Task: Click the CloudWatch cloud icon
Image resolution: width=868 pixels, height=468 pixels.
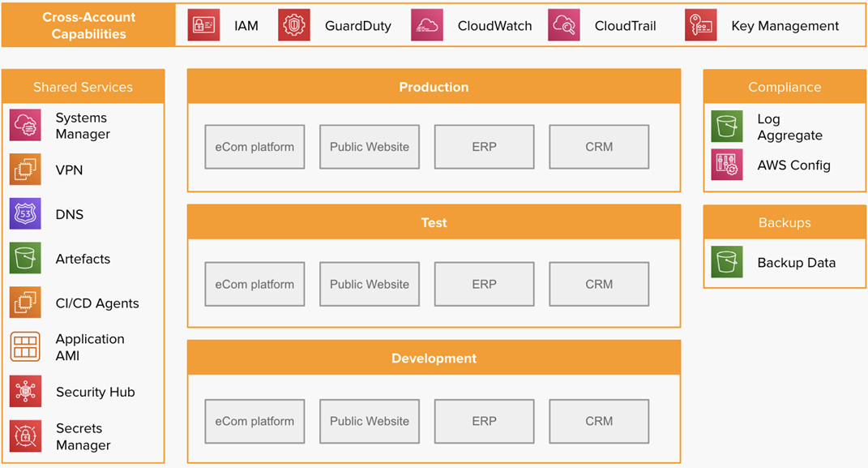Action: click(427, 25)
